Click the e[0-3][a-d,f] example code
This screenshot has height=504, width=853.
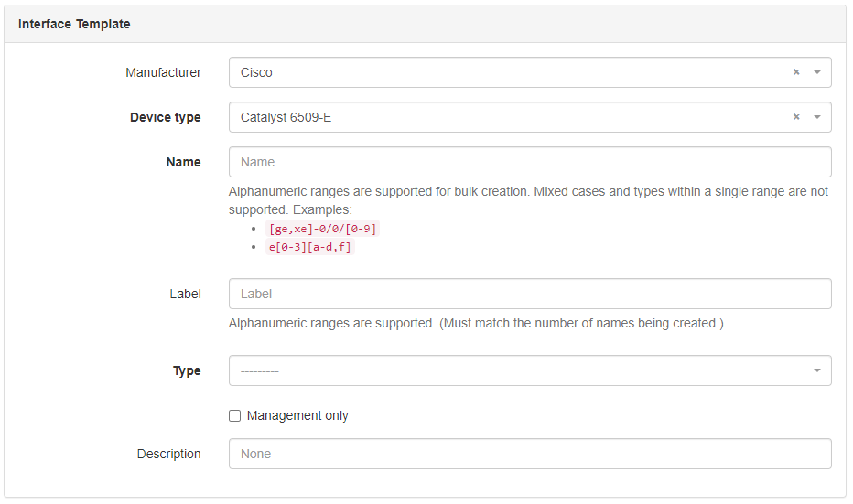(x=309, y=247)
